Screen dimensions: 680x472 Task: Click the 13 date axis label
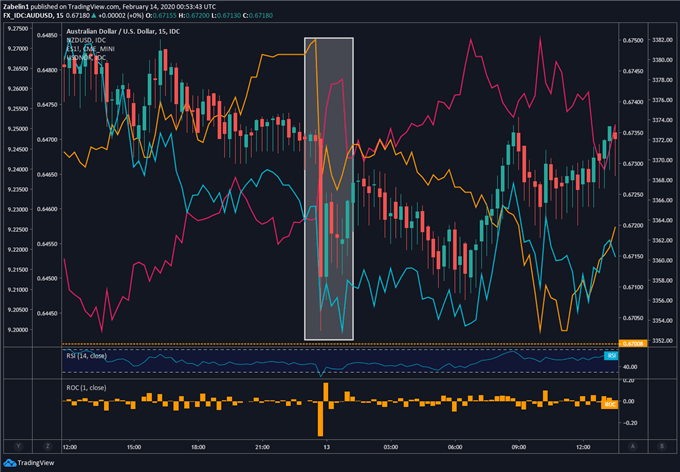point(327,447)
